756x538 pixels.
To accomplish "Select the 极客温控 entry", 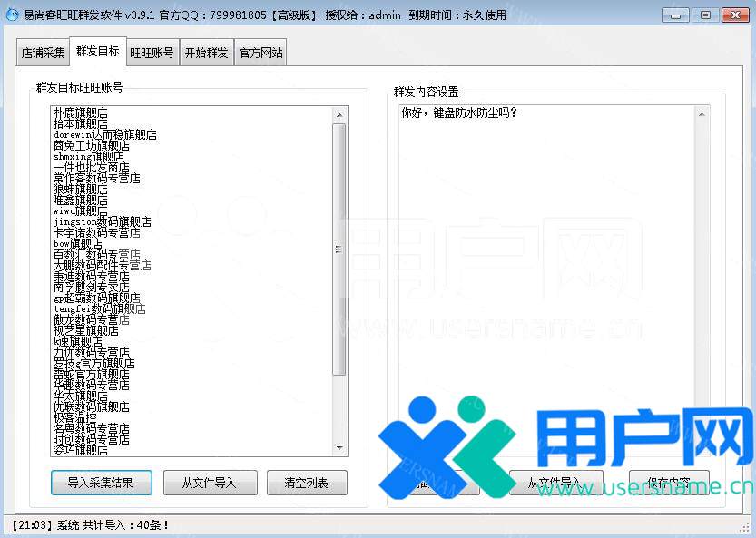I will tap(74, 417).
